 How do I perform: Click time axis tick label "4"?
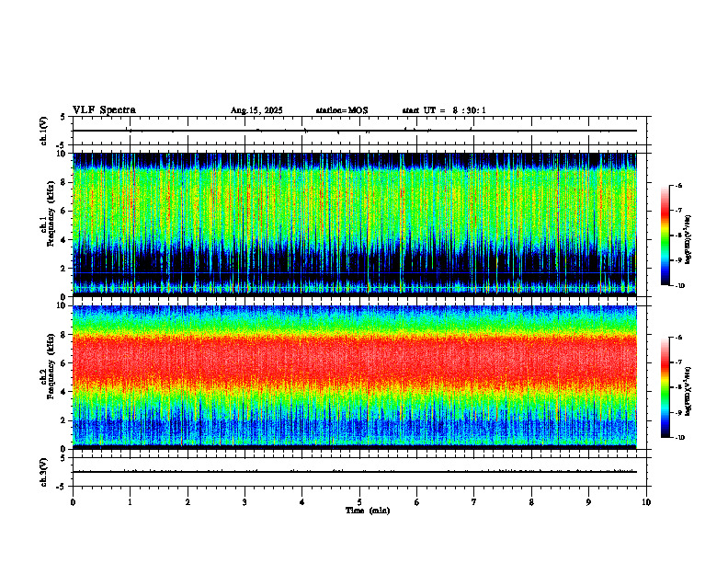point(302,502)
